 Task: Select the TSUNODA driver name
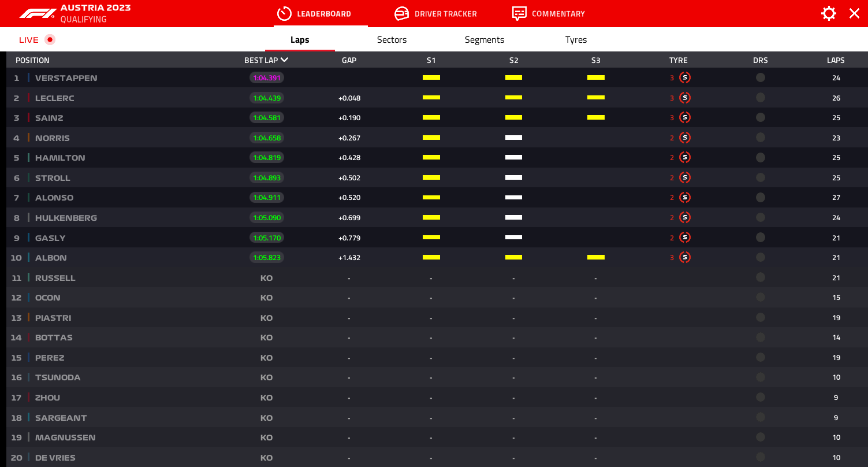click(58, 377)
